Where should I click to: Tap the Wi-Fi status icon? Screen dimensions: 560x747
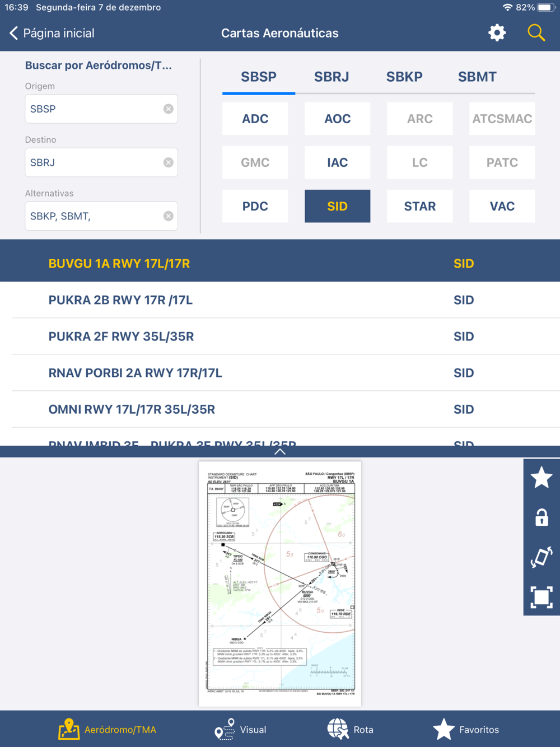(507, 7)
